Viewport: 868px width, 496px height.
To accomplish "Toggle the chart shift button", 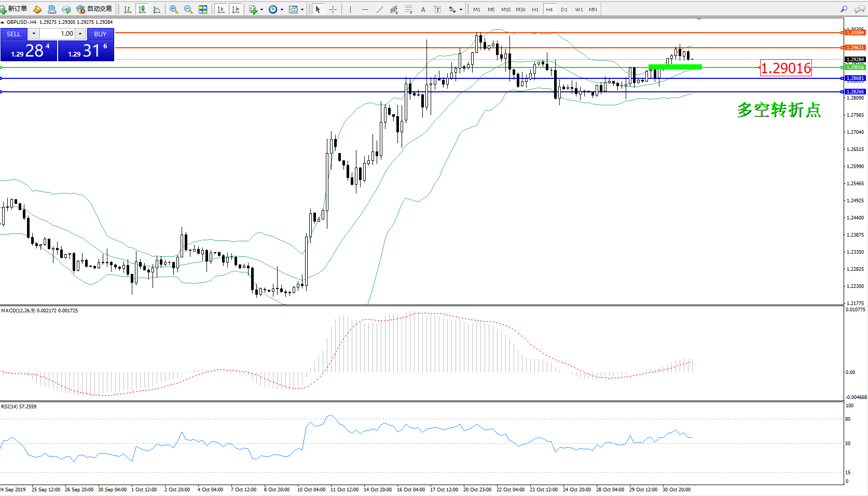I will tap(236, 9).
